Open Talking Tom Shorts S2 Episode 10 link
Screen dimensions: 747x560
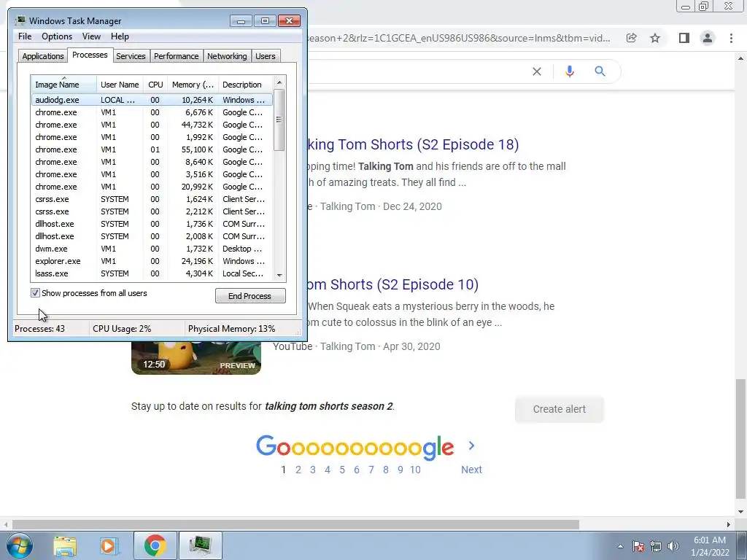393,284
